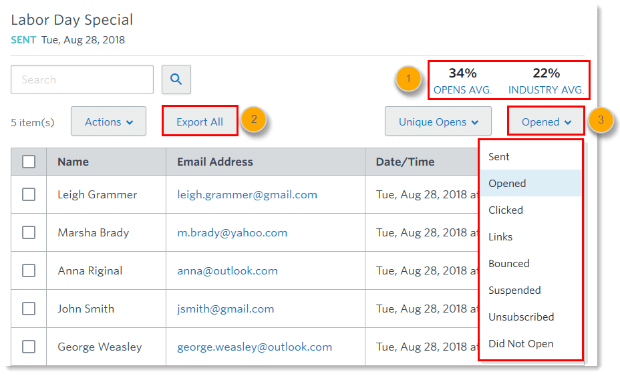Choose Links from the filter menu
Viewport: 620px width, 376px height.
pos(531,237)
